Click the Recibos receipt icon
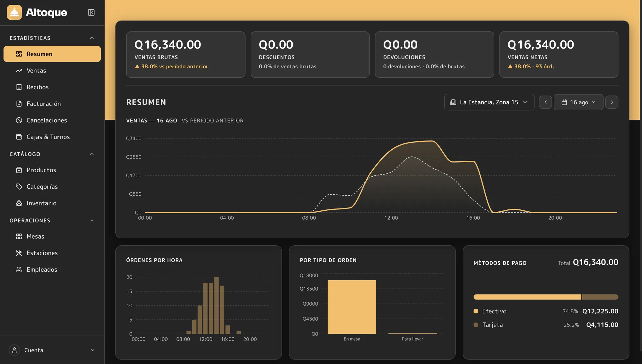Image resolution: width=642 pixels, height=364 pixels. coord(19,87)
